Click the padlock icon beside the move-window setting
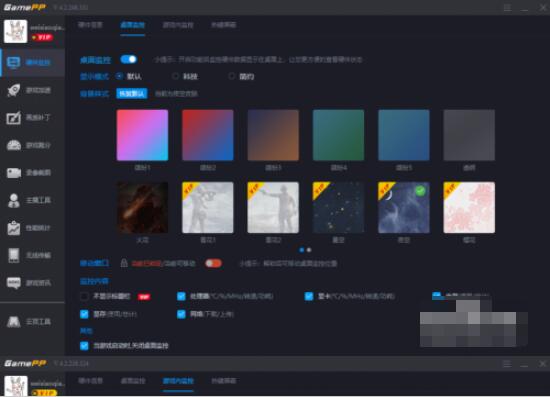550x397 pixels. (124, 263)
